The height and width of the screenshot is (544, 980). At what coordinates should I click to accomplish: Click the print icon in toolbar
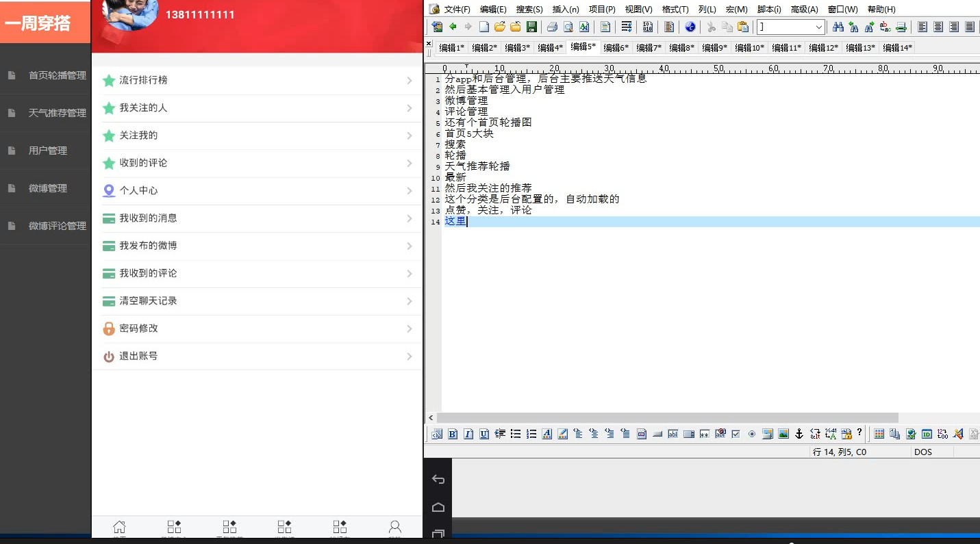pyautogui.click(x=552, y=27)
